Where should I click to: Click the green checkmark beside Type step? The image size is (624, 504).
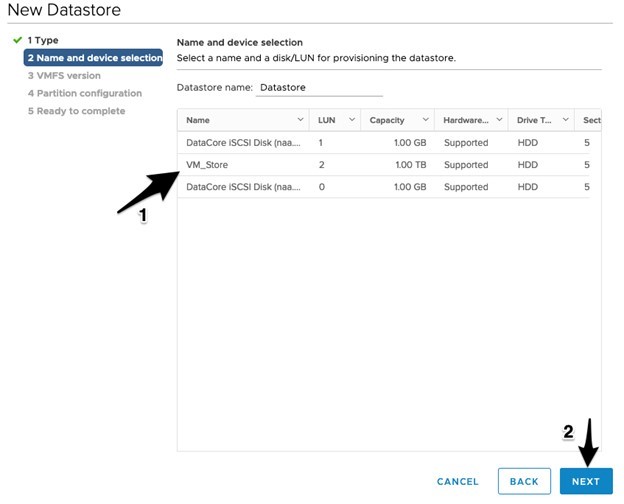click(x=17, y=40)
